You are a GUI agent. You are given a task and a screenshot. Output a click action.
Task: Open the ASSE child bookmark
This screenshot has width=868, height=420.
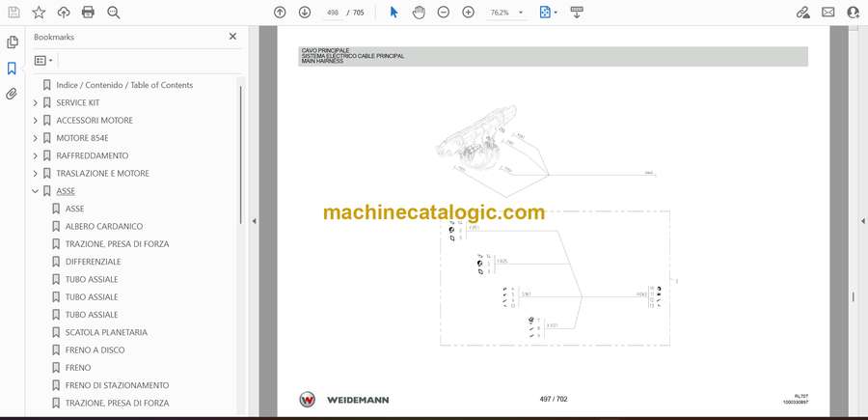point(74,209)
